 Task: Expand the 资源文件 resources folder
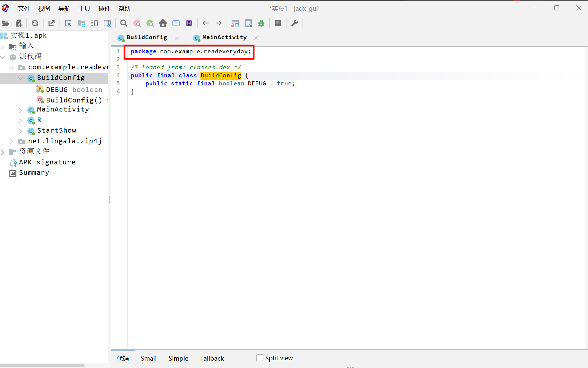click(3, 152)
